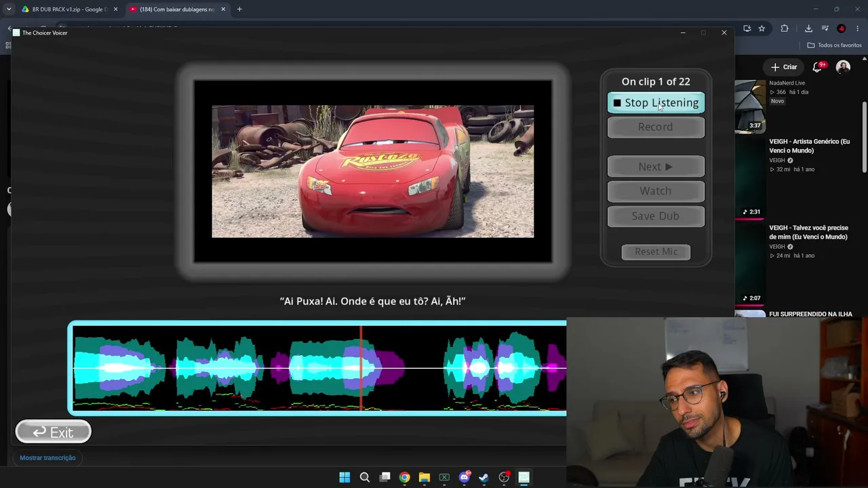Click the red playhead line in waveform
Screen dimensions: 868x488
coord(361,368)
